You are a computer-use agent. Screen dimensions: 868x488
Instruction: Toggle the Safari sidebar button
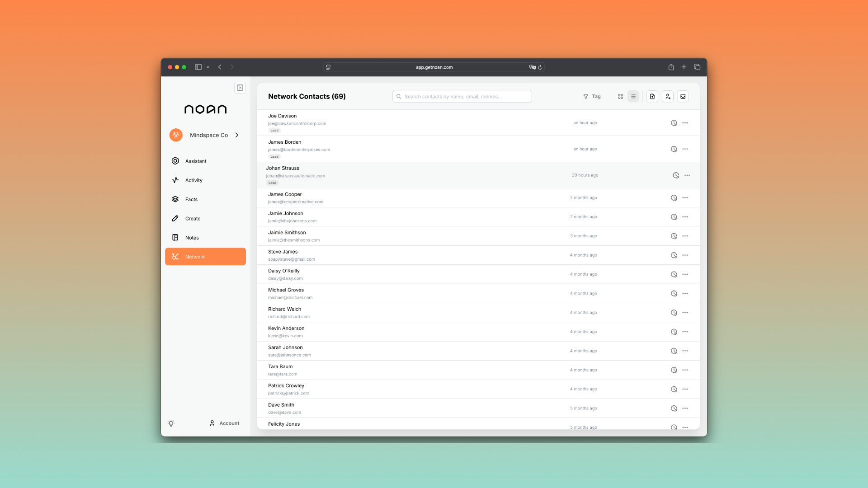pos(198,67)
